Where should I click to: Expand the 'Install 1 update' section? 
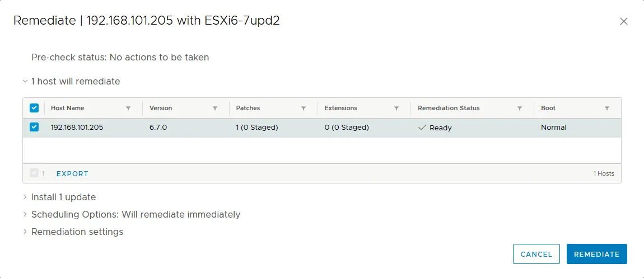point(25,197)
